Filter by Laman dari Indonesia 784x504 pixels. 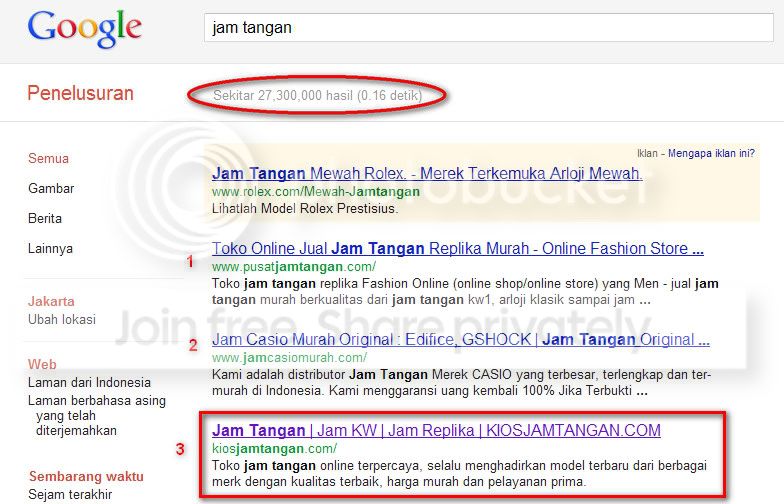(90, 382)
